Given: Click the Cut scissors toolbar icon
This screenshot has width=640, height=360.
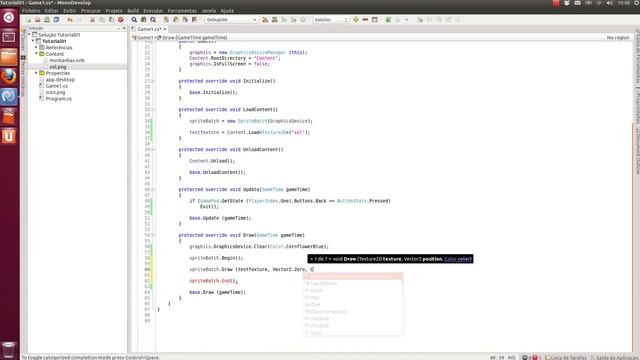Looking at the screenshot, I should point(93,20).
